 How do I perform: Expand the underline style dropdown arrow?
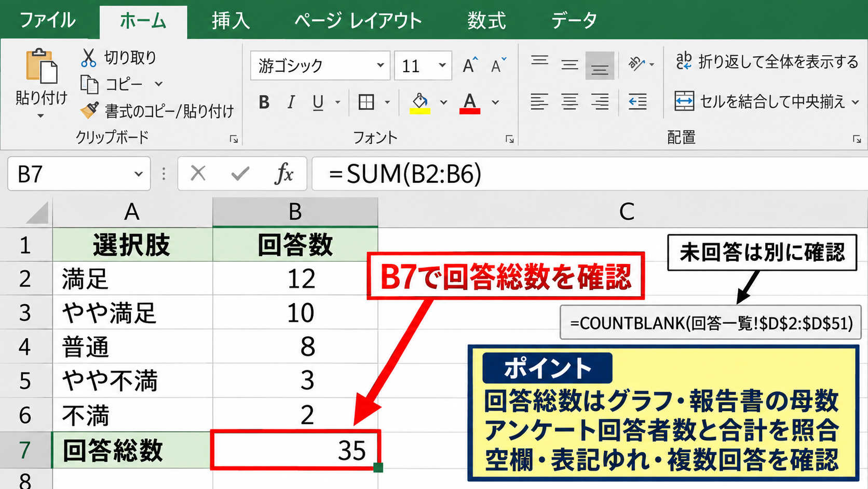click(x=337, y=102)
